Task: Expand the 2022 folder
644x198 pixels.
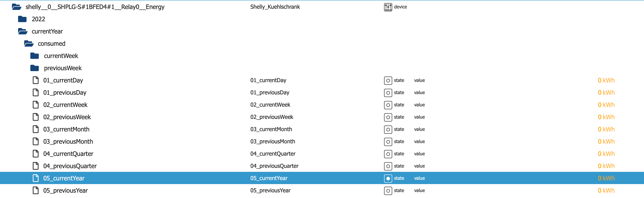Action: coord(22,19)
